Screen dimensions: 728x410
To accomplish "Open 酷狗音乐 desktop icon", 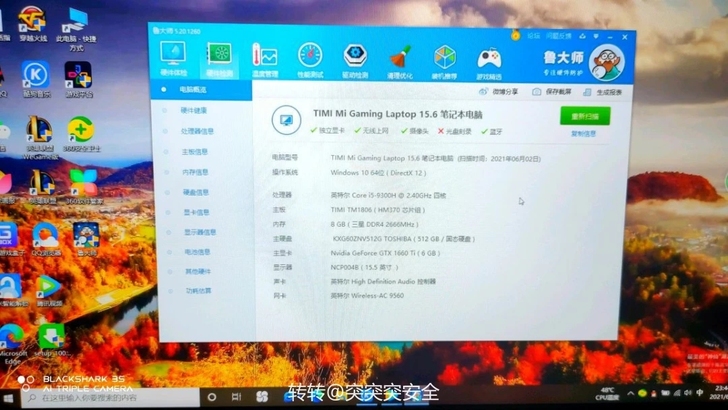I will pos(36,79).
